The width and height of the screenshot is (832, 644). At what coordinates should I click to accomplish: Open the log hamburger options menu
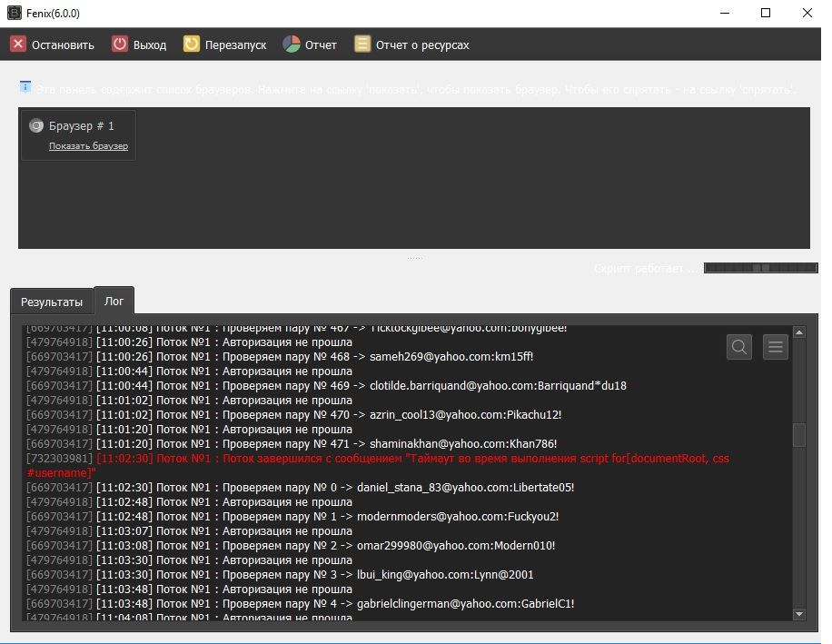(775, 346)
